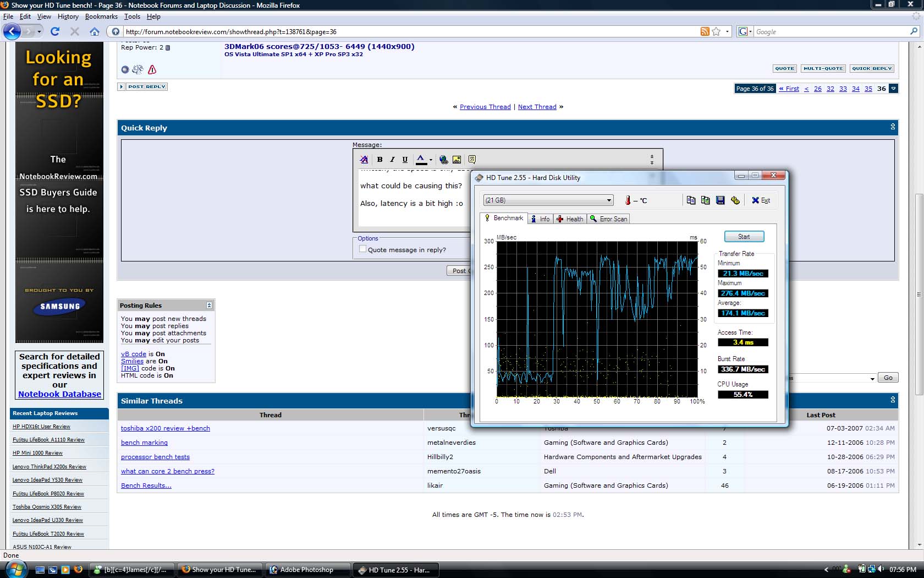Image resolution: width=924 pixels, height=578 pixels.
Task: Open the page jump dropdown arrow
Action: click(x=894, y=89)
